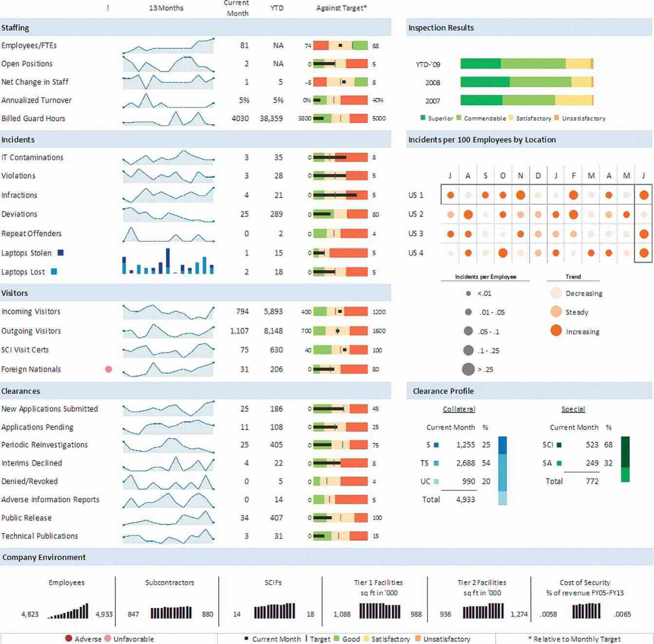Click the Company Environment section header

[x=327, y=557]
